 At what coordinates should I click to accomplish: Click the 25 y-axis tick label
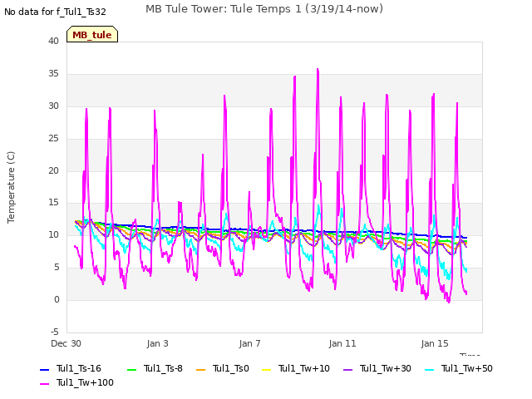coord(53,139)
